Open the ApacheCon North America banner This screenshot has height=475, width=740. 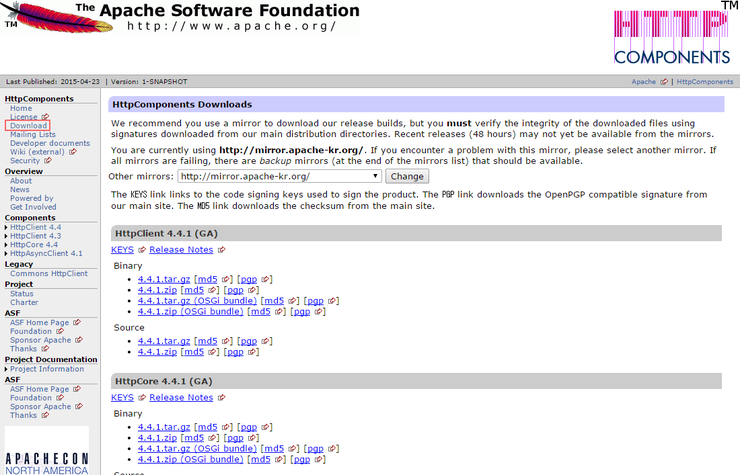pyautogui.click(x=47, y=451)
